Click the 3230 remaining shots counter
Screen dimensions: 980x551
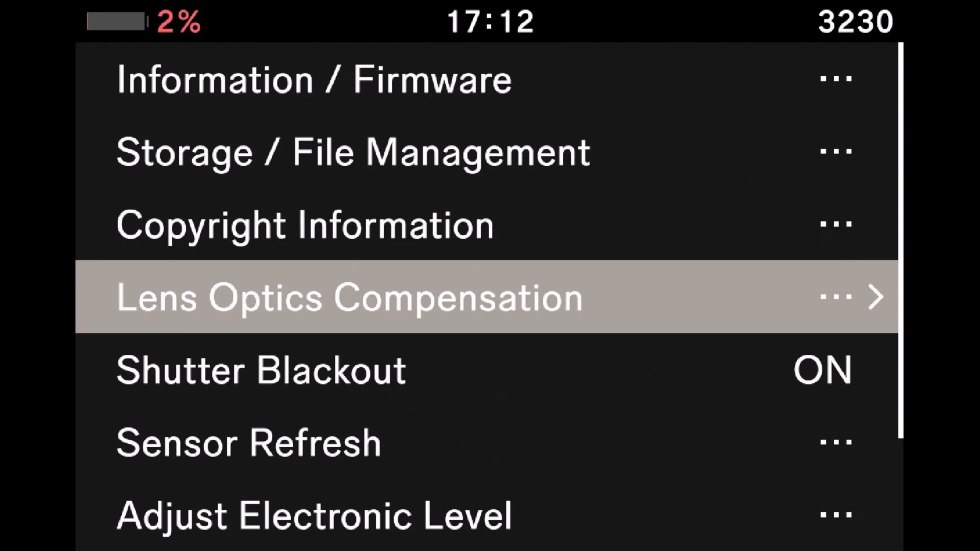[856, 22]
